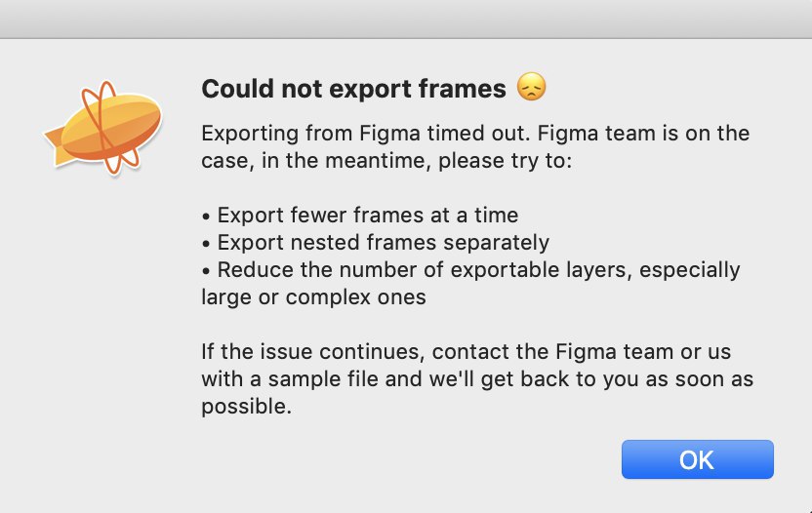Viewport: 812px width, 513px height.
Task: Click the "large or complex ones" text line
Action: click(x=314, y=297)
